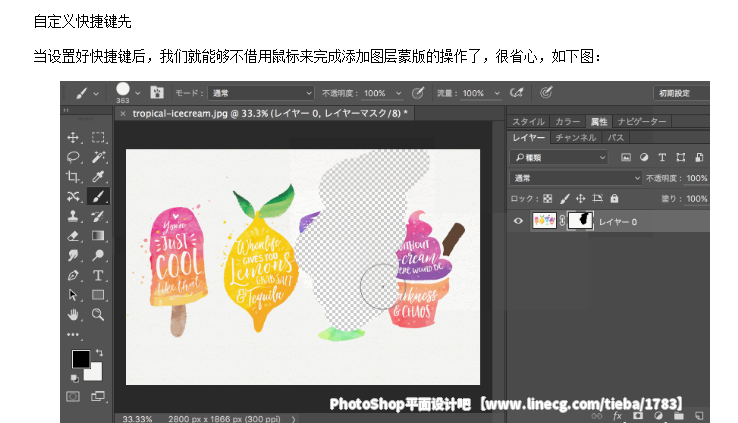Switch to the 属性 tab

[599, 121]
